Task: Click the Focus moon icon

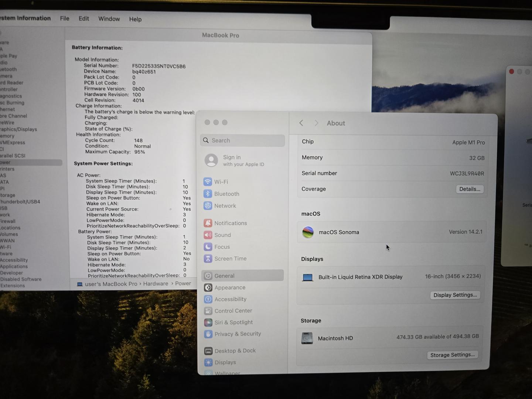Action: pos(208,247)
